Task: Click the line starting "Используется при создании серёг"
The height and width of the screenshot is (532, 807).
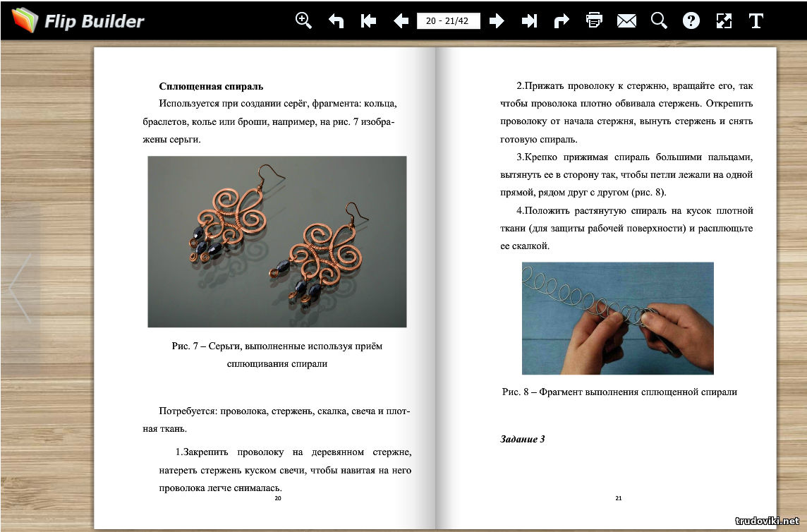Action: pyautogui.click(x=278, y=103)
